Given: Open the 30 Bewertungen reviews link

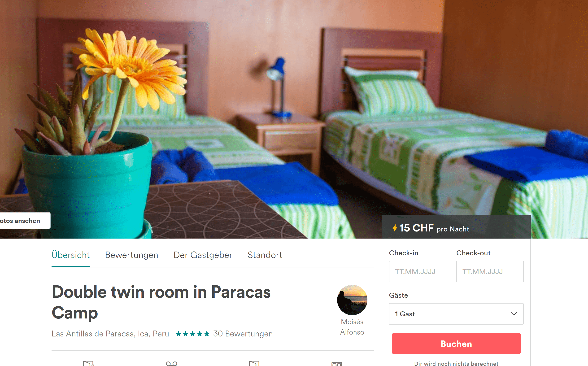Looking at the screenshot, I should (x=243, y=334).
